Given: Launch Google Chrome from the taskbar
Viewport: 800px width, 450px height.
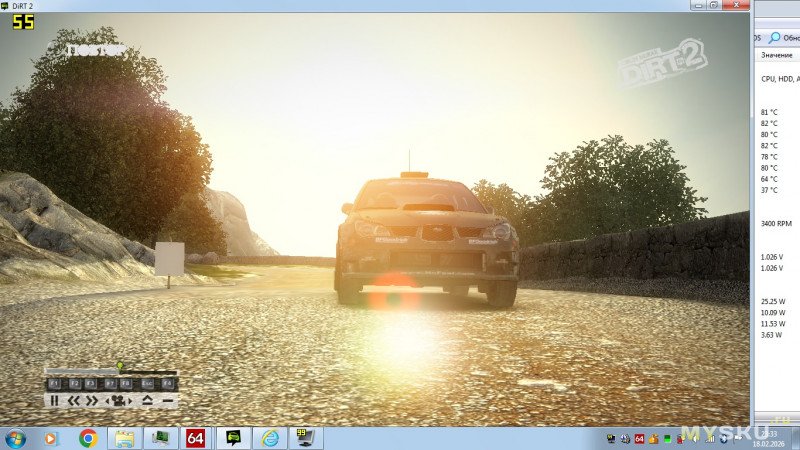Looking at the screenshot, I should tap(88, 438).
